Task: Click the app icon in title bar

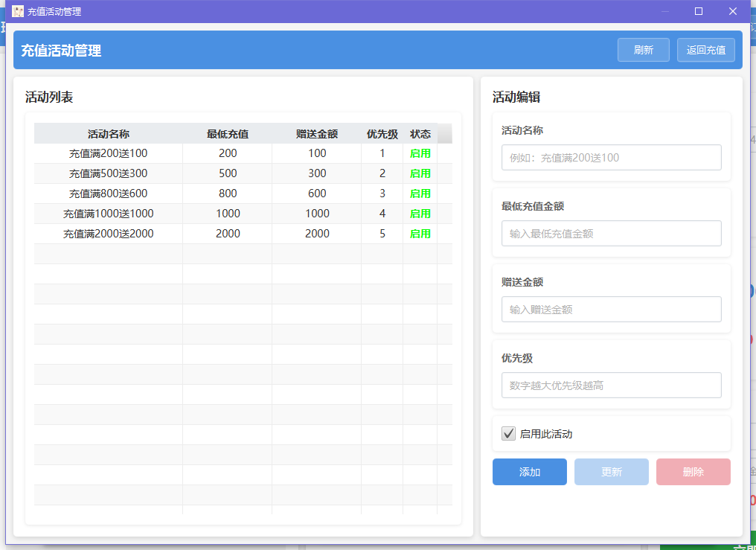Action: click(18, 11)
